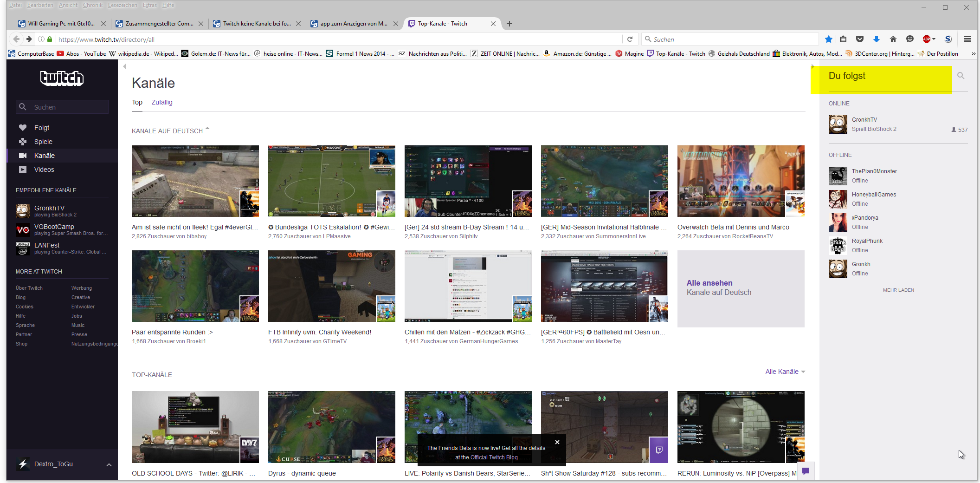Open the Datei menu
The image size is (980, 483).
[15, 5]
